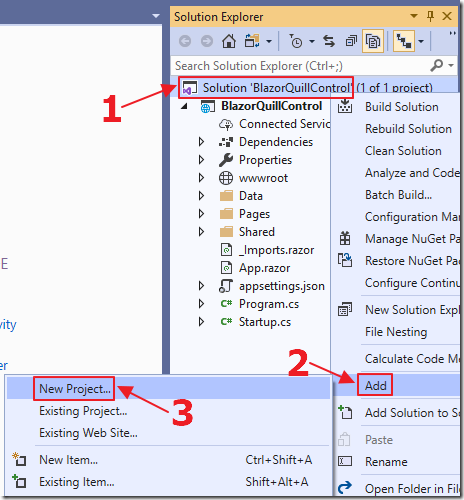Click the Sync with Active Document icon
Screen dimensions: 464x500
point(329,41)
